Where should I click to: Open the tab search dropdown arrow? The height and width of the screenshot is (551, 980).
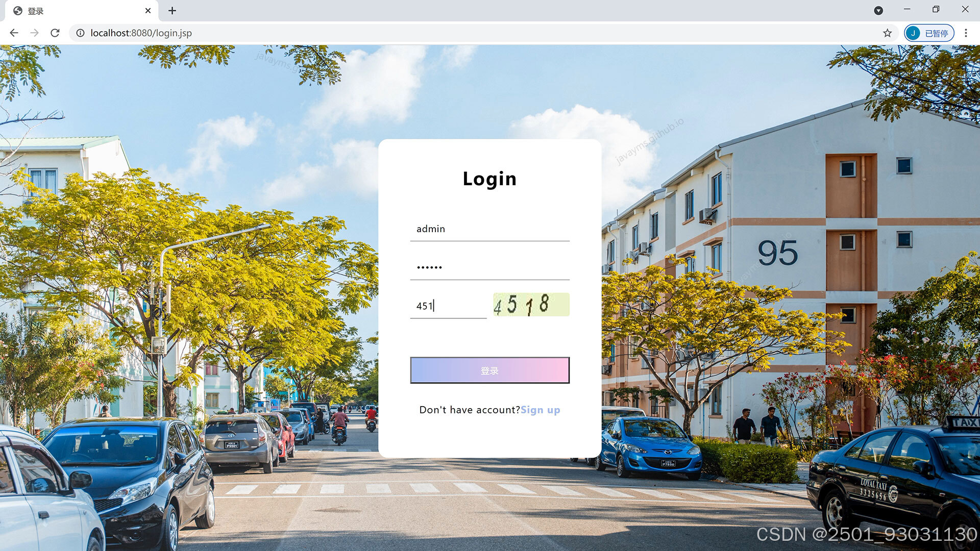click(x=878, y=11)
